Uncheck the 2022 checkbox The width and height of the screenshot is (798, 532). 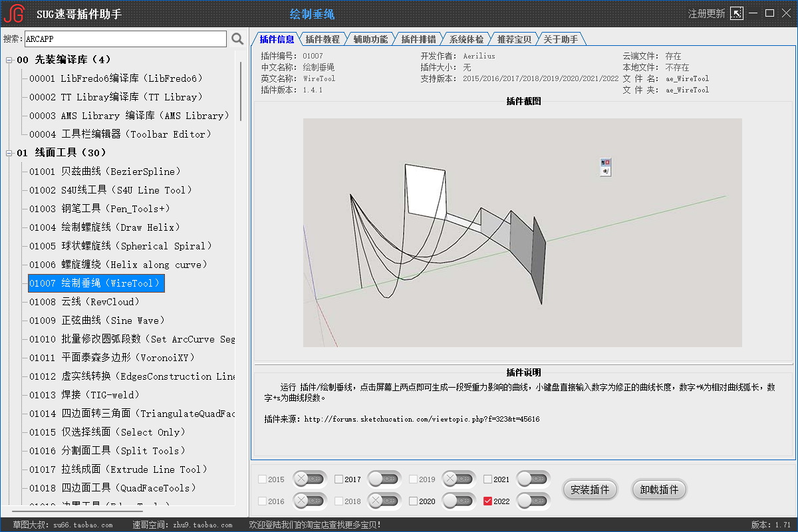(x=488, y=501)
